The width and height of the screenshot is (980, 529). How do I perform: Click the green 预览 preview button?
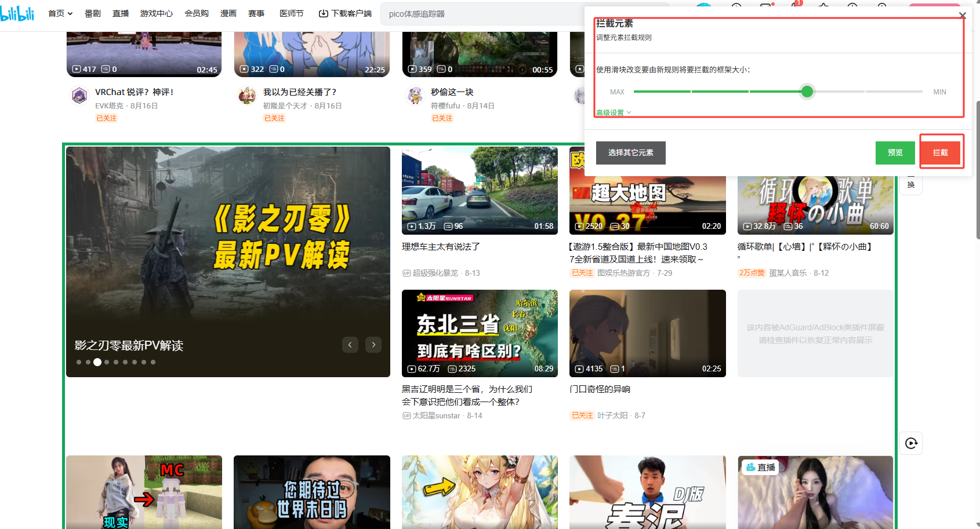click(895, 153)
